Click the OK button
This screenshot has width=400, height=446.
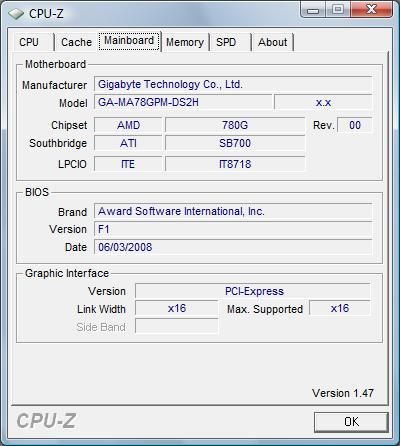tap(351, 422)
